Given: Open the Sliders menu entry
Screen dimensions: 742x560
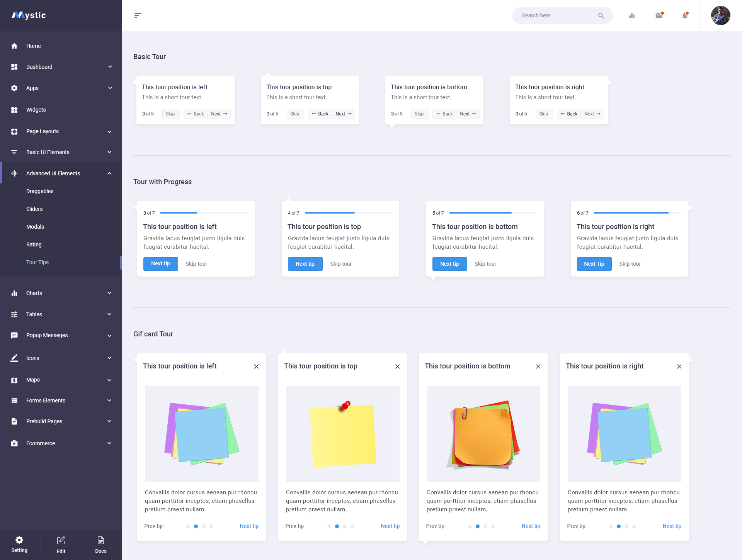Looking at the screenshot, I should click(x=34, y=209).
